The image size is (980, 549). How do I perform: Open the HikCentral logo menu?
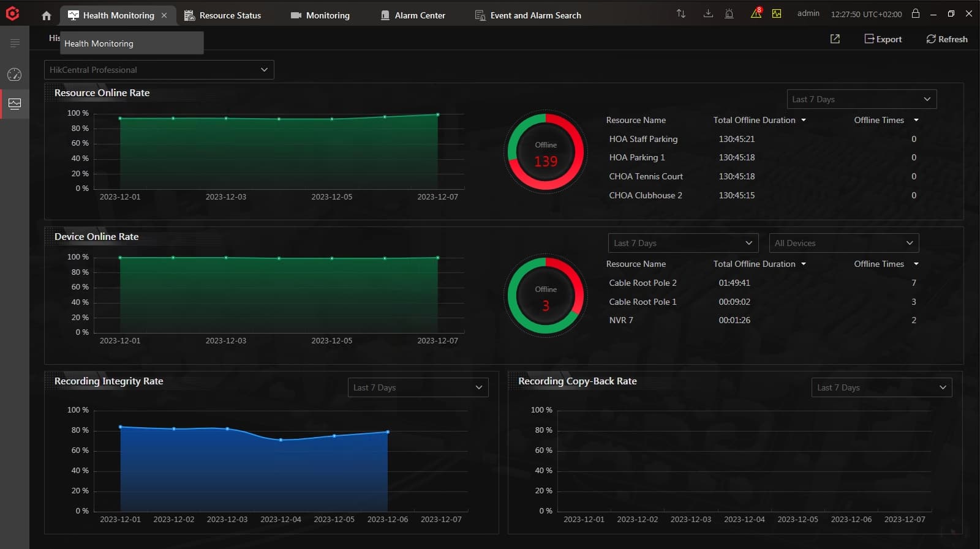click(12, 13)
